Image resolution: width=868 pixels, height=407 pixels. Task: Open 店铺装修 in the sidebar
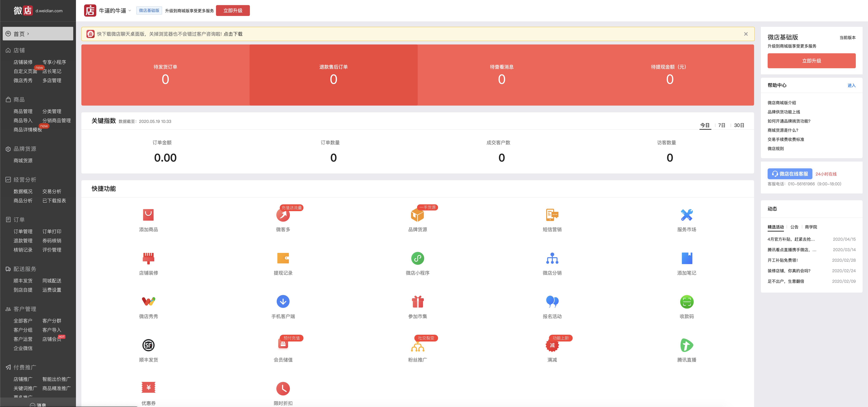coord(23,62)
